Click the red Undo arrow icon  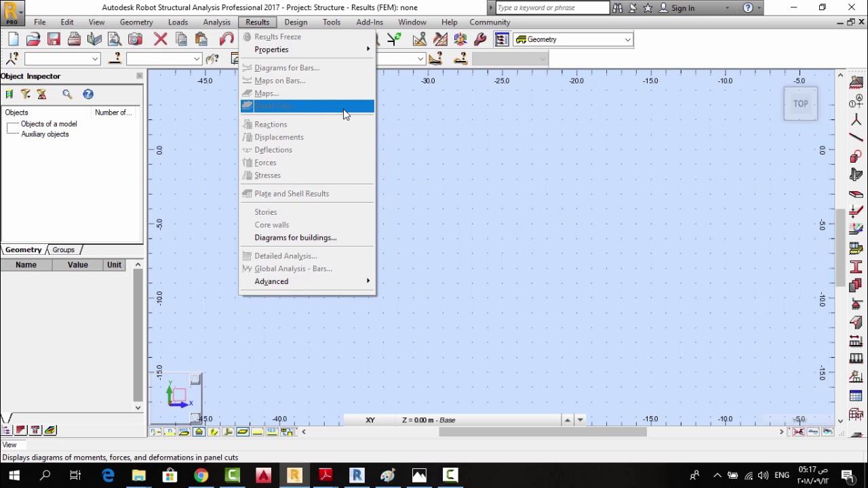(x=226, y=39)
